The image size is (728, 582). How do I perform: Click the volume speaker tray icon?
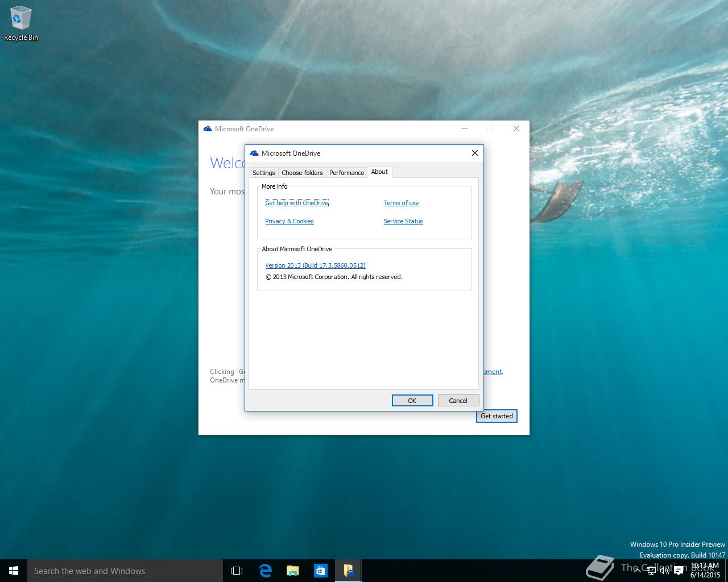(x=664, y=571)
